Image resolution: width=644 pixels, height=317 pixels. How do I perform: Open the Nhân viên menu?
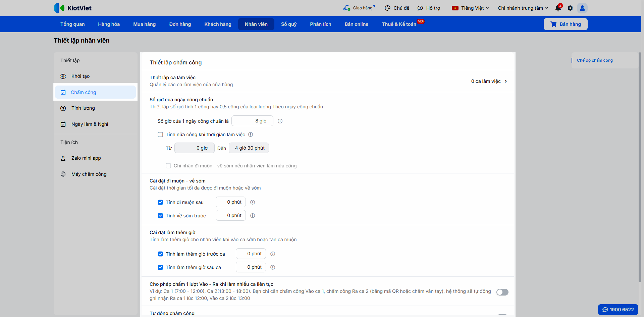pyautogui.click(x=256, y=24)
